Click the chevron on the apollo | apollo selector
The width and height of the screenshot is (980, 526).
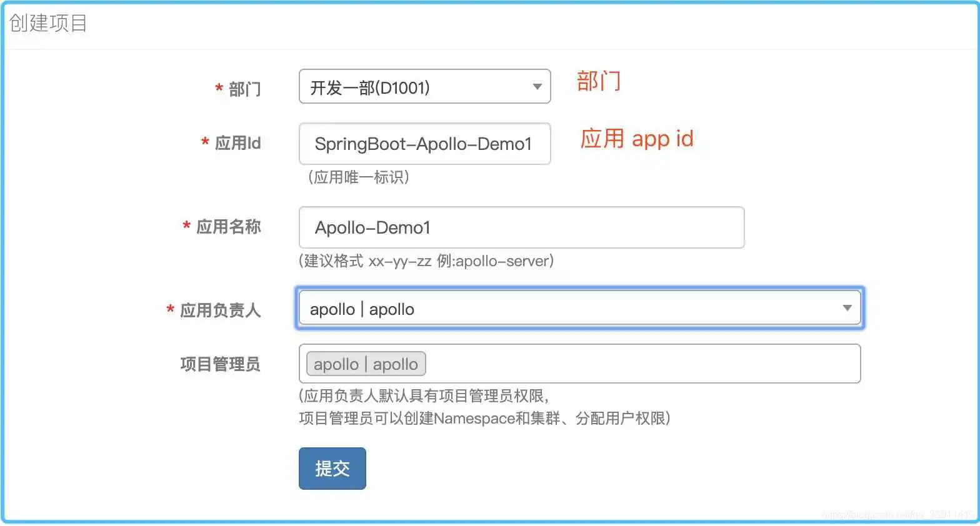pyautogui.click(x=847, y=307)
